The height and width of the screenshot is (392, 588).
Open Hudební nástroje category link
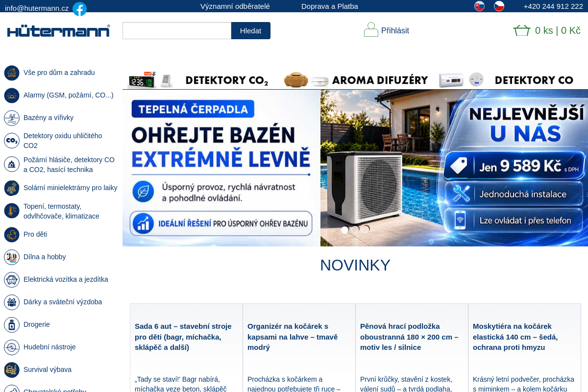point(49,347)
